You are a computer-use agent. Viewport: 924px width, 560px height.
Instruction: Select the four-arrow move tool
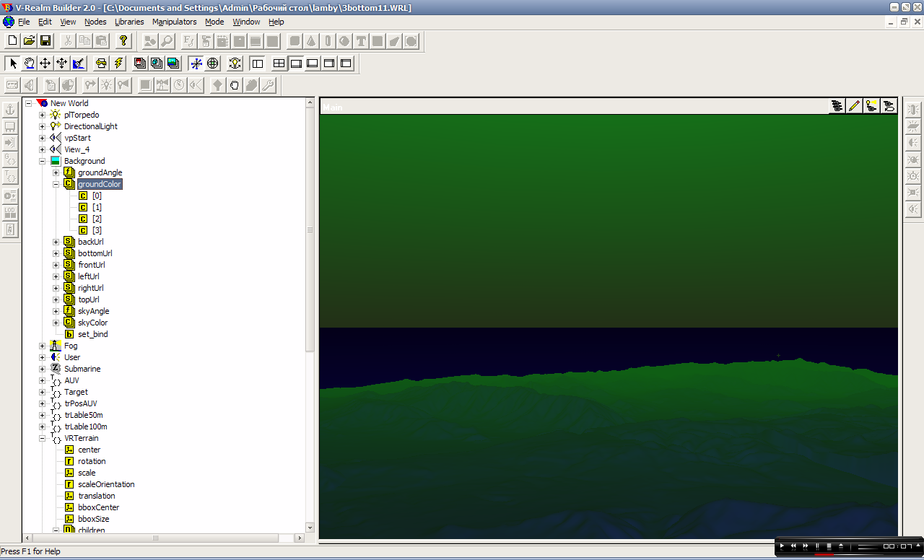click(45, 64)
